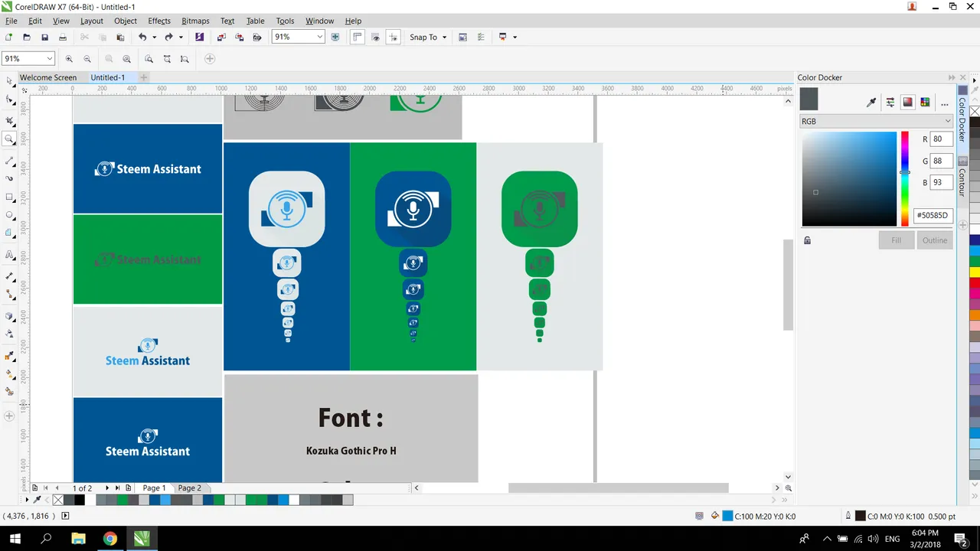
Task: Toggle show guidelines button
Action: (x=393, y=37)
